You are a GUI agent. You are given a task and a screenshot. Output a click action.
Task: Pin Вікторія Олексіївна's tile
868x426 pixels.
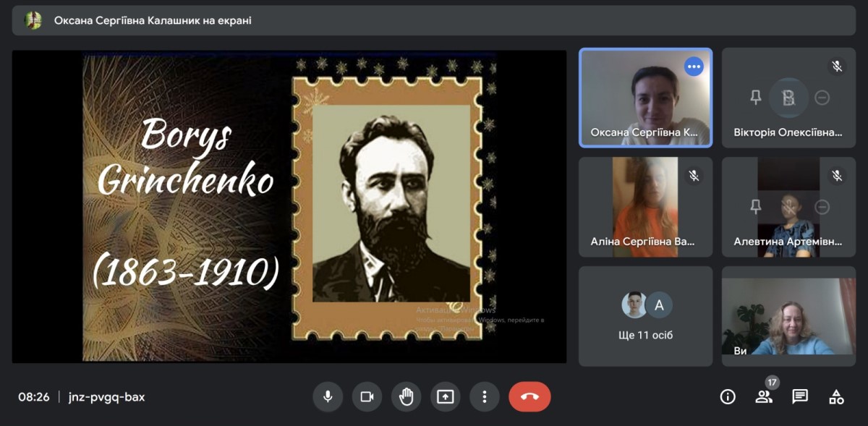coord(756,98)
